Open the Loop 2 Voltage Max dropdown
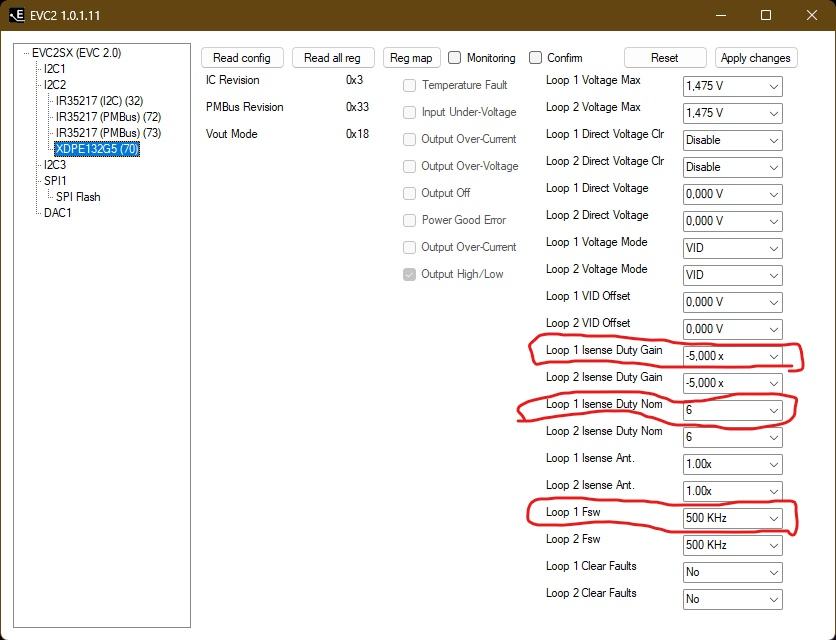This screenshot has height=640, width=836. 733,113
